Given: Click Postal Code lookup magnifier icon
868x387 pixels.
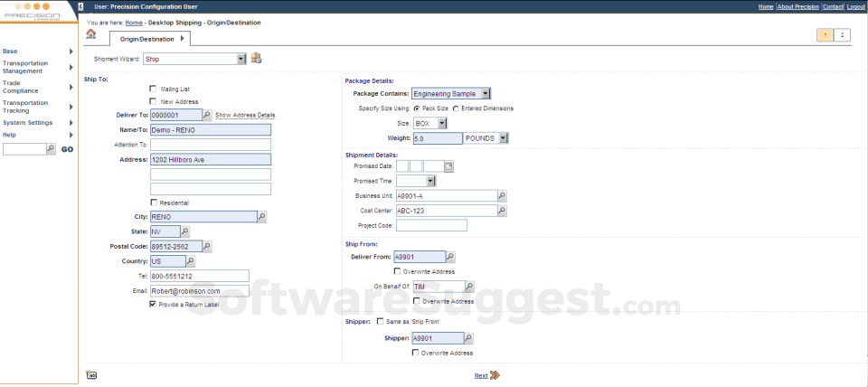Looking at the screenshot, I should point(207,246).
